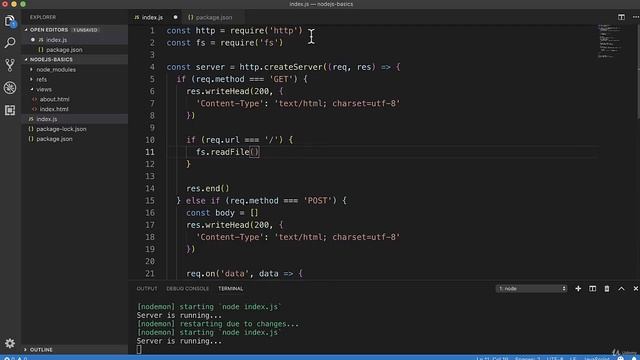
Task: Click the JS icon on the index.js editor tab
Action: 137,18
